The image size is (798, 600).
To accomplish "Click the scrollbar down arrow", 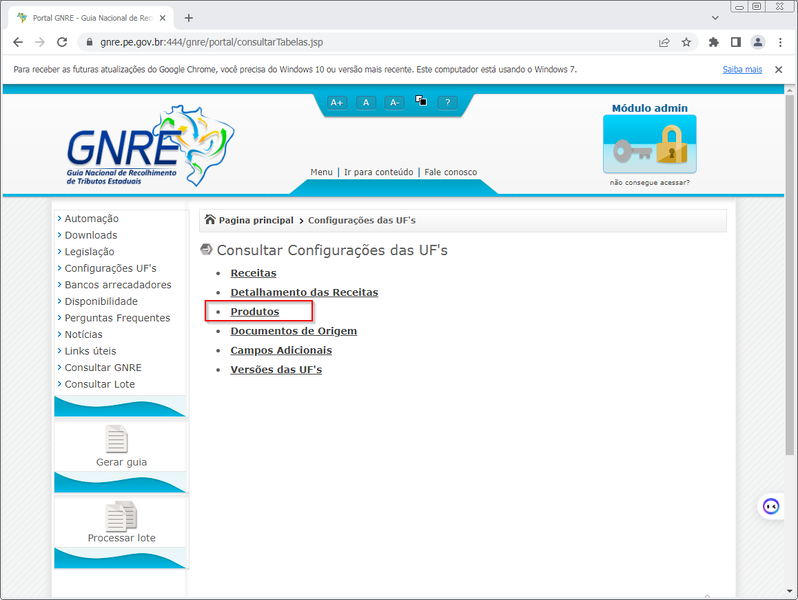I will [789, 591].
